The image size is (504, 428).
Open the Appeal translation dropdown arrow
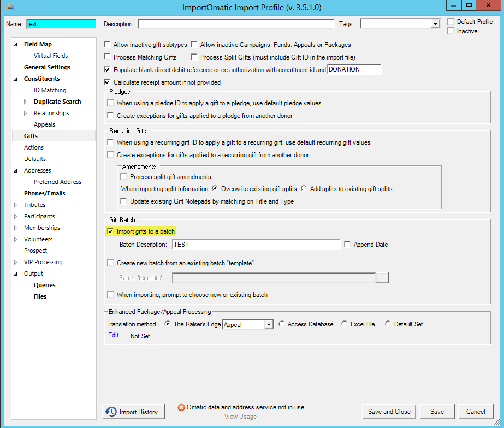click(x=268, y=324)
